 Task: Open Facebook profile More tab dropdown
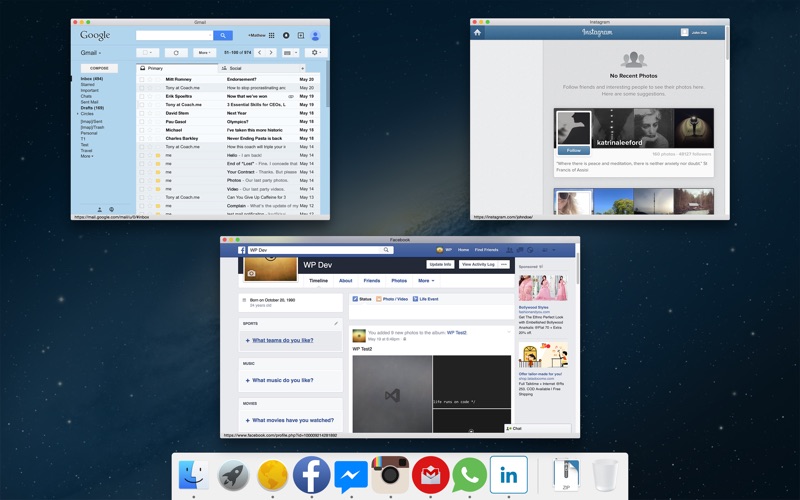(426, 281)
